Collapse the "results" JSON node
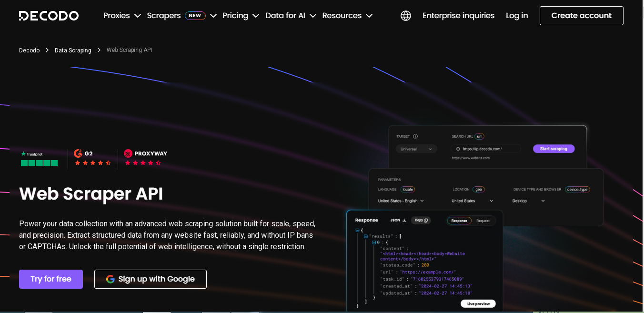The image size is (644, 313). pyautogui.click(x=366, y=236)
